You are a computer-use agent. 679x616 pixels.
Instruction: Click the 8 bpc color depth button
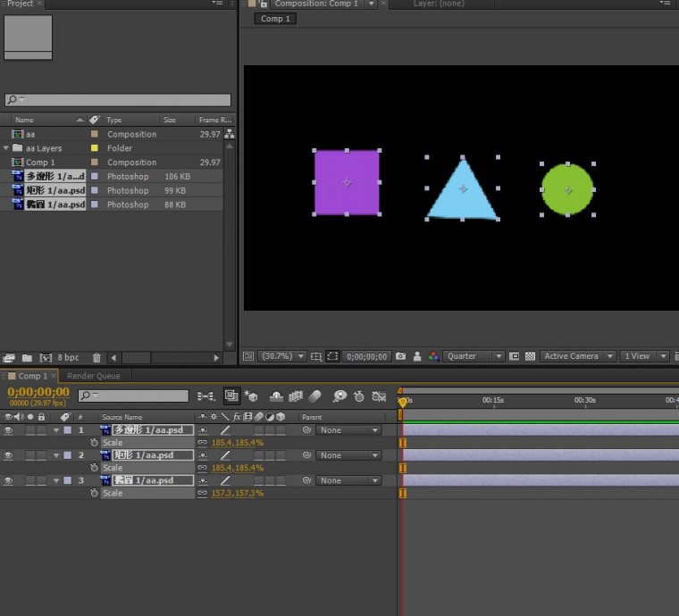[68, 358]
